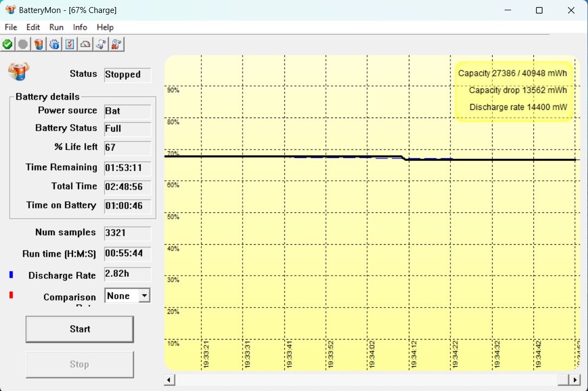Click the Capacity drop 13562 mWh text
The height and width of the screenshot is (391, 588).
tap(518, 90)
